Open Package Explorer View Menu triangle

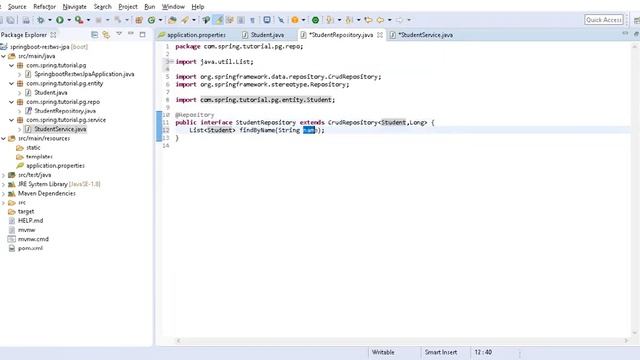[119, 34]
